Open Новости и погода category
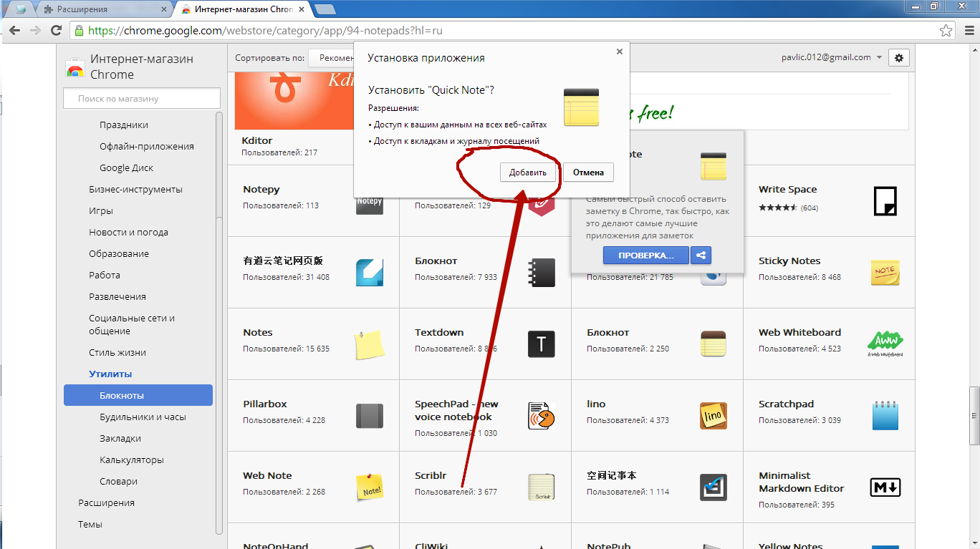Viewport: 980px width, 549px height. tap(128, 232)
